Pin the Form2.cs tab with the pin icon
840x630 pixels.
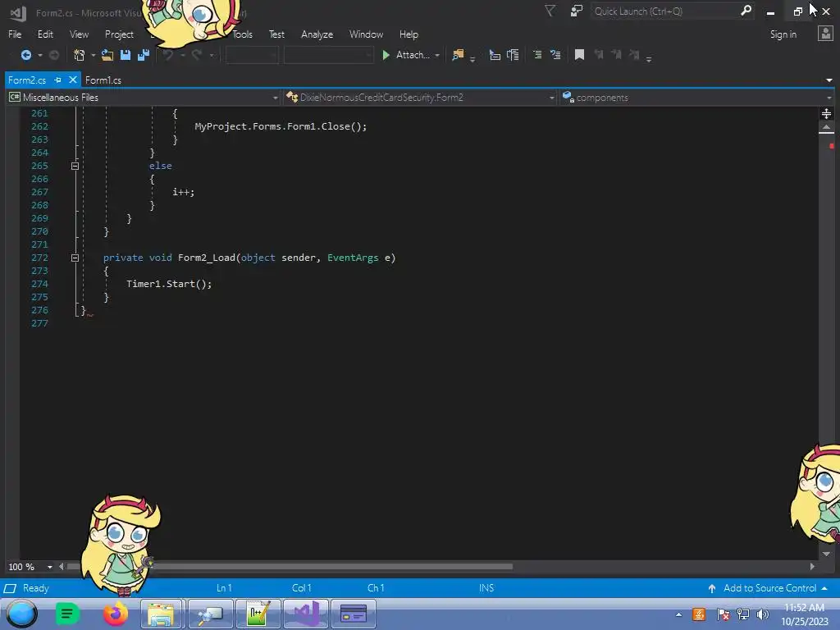click(x=58, y=80)
